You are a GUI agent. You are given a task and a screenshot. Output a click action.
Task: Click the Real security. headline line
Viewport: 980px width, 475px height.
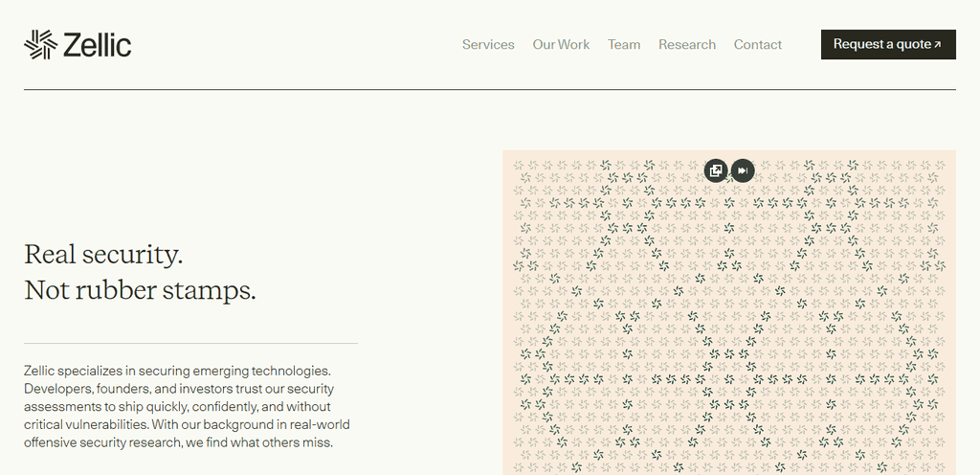103,255
